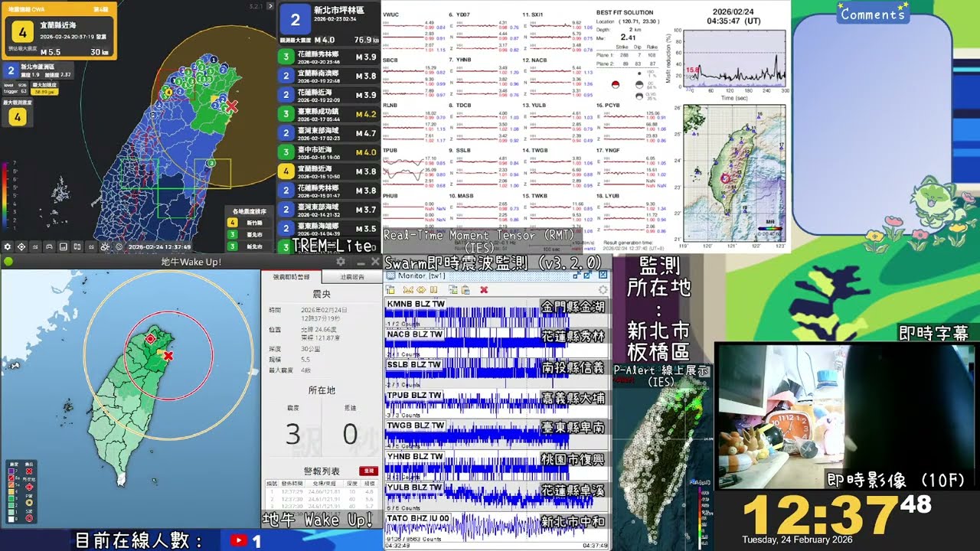The image size is (980, 551).
Task: Click the TREM-Lite circular clock icon beside timestamp
Action: coord(119,246)
